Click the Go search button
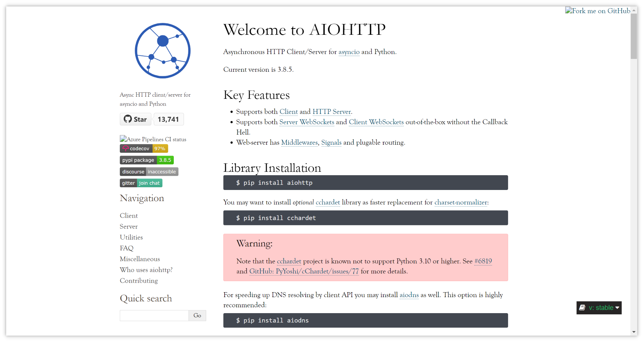644x343 pixels. point(197,315)
